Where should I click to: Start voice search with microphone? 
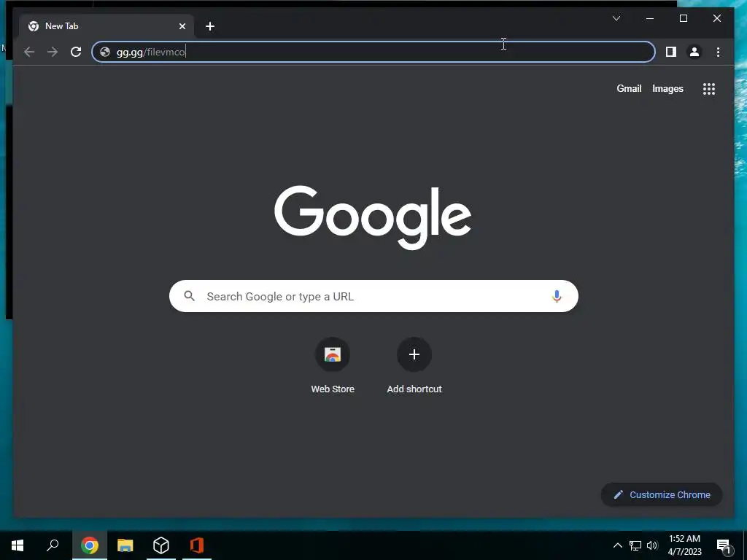tap(557, 296)
